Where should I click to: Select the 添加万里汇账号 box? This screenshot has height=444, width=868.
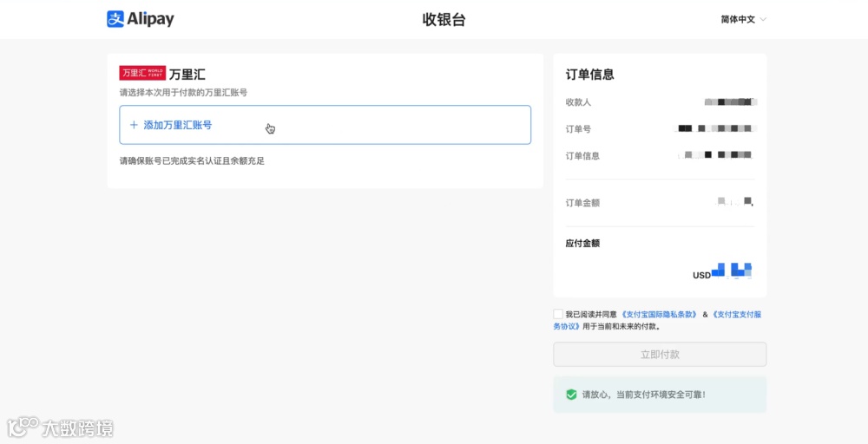[325, 125]
